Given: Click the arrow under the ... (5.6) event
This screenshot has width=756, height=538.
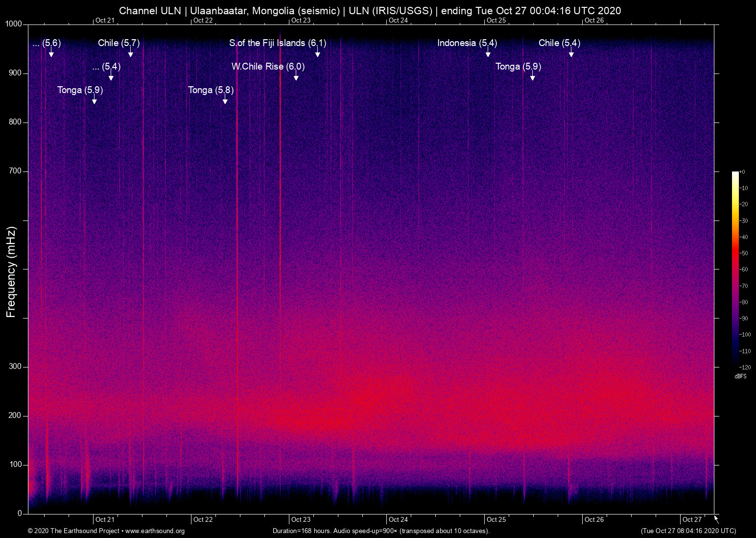Looking at the screenshot, I should click(x=51, y=53).
